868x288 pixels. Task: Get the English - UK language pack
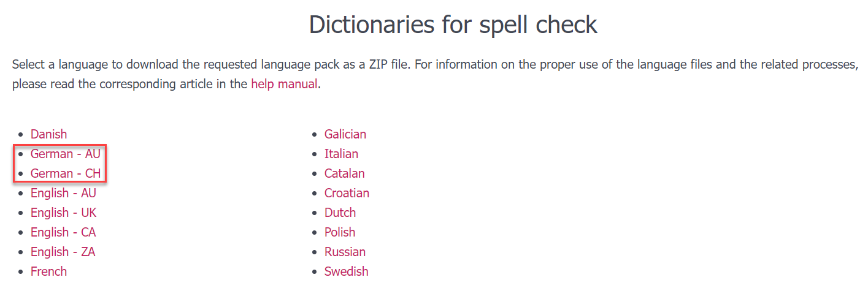tap(64, 213)
